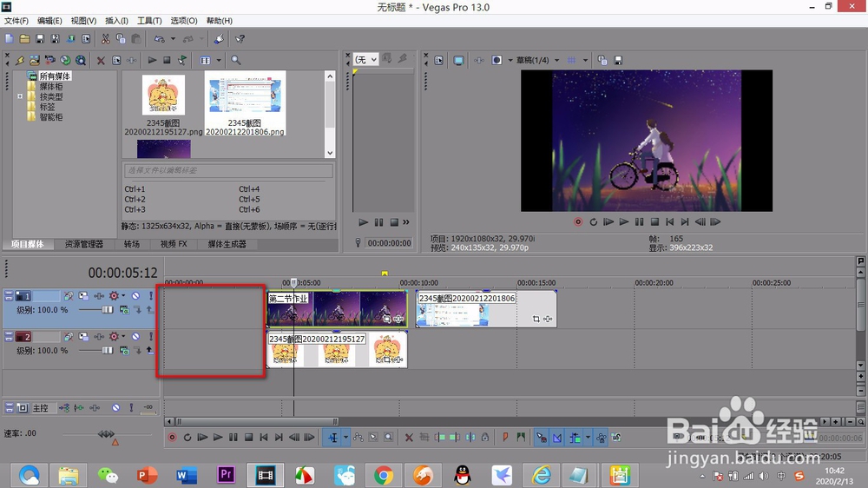Open the Auto Ripple dropdown arrow
Screen dimensions: 868x488
click(x=588, y=438)
